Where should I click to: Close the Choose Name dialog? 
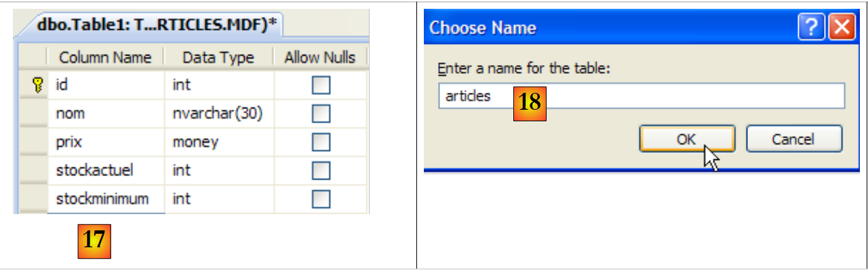pos(841,28)
